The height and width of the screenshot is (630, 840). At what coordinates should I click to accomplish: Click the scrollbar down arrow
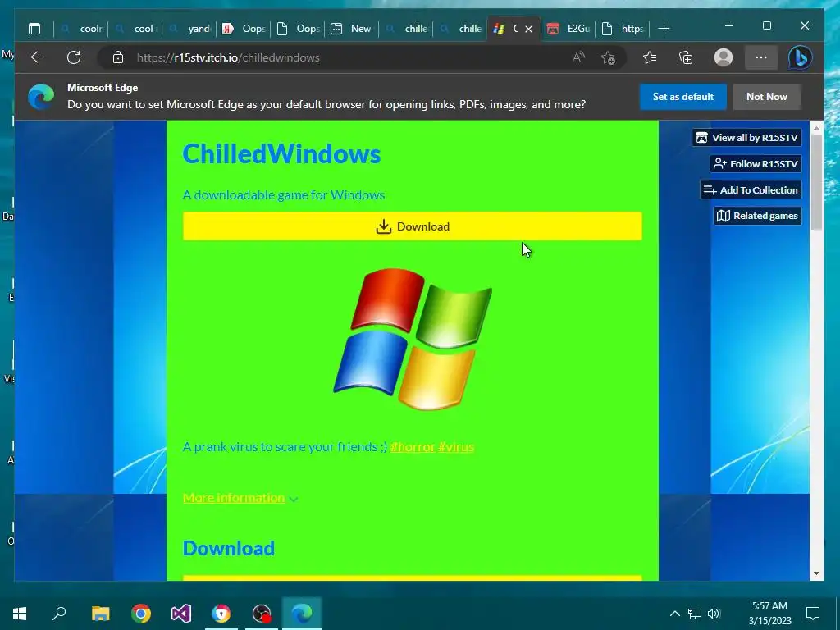(816, 573)
